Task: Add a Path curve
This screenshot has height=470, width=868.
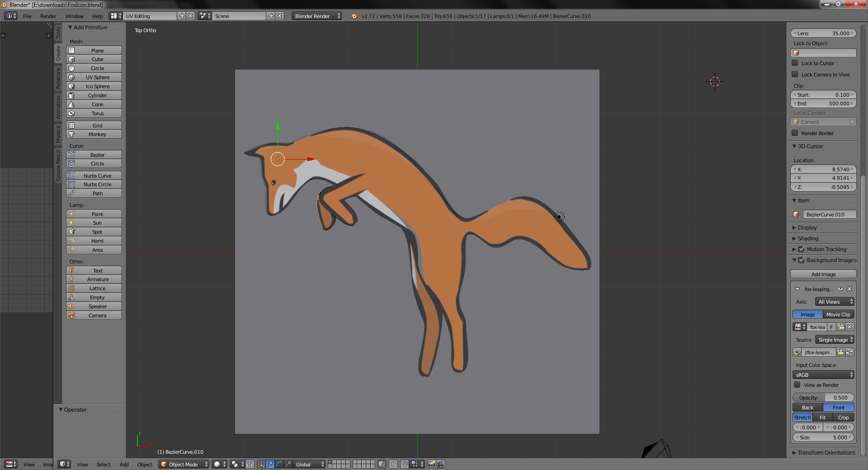Action: (x=94, y=193)
